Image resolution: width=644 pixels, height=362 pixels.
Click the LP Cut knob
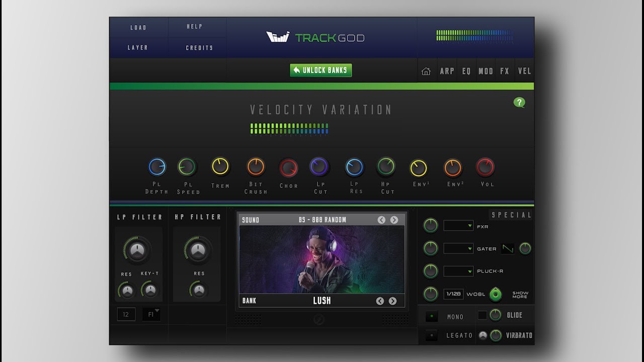(319, 166)
